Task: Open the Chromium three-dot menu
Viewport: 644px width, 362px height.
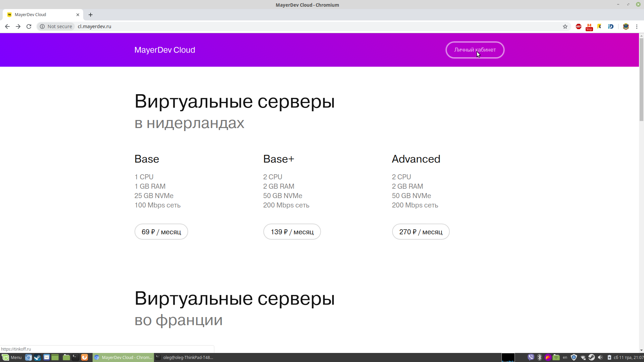Action: tap(637, 26)
